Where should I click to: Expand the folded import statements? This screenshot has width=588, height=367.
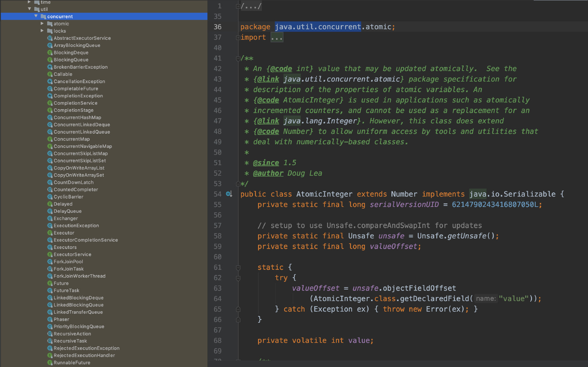(238, 38)
